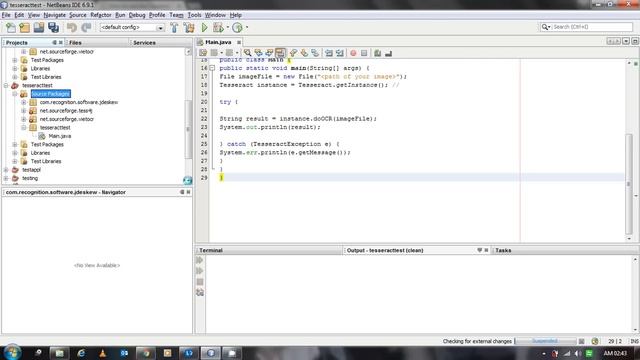Open the Team menu
The image size is (640, 360).
176,15
